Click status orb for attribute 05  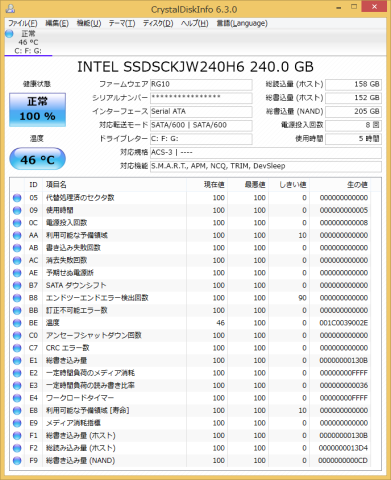click(17, 198)
